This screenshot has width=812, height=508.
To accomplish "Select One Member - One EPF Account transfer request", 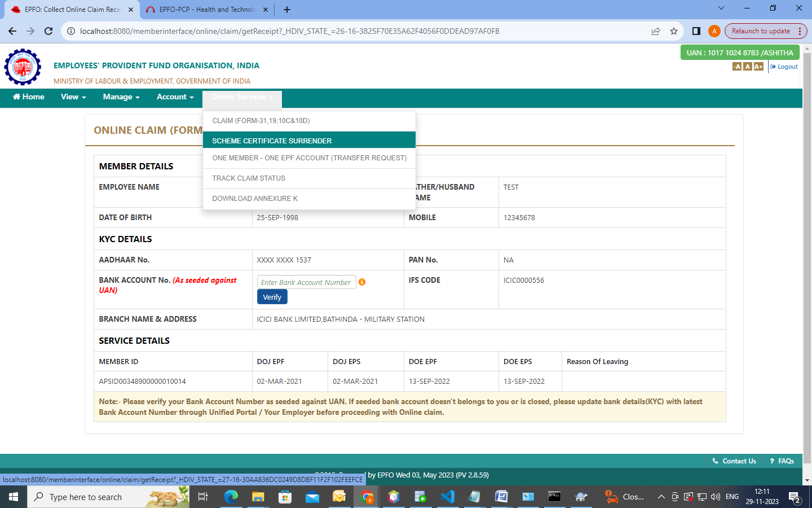I will click(309, 158).
